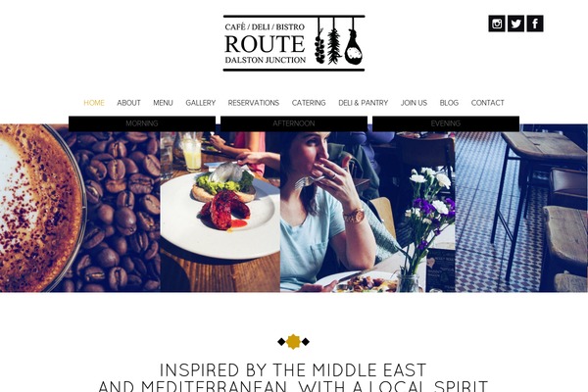588x392 pixels.
Task: Go to the Home menu item
Action: pos(94,103)
